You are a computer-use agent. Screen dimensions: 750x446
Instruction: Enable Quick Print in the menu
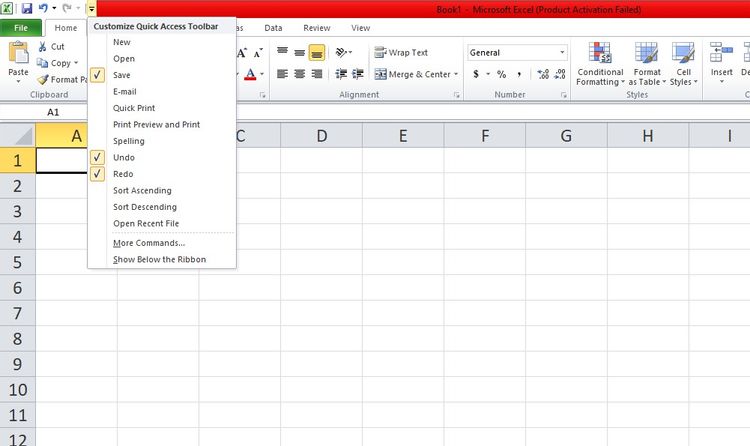tap(134, 108)
